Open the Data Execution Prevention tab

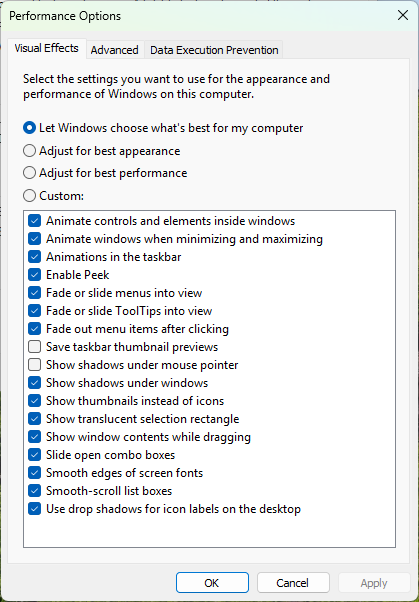214,50
